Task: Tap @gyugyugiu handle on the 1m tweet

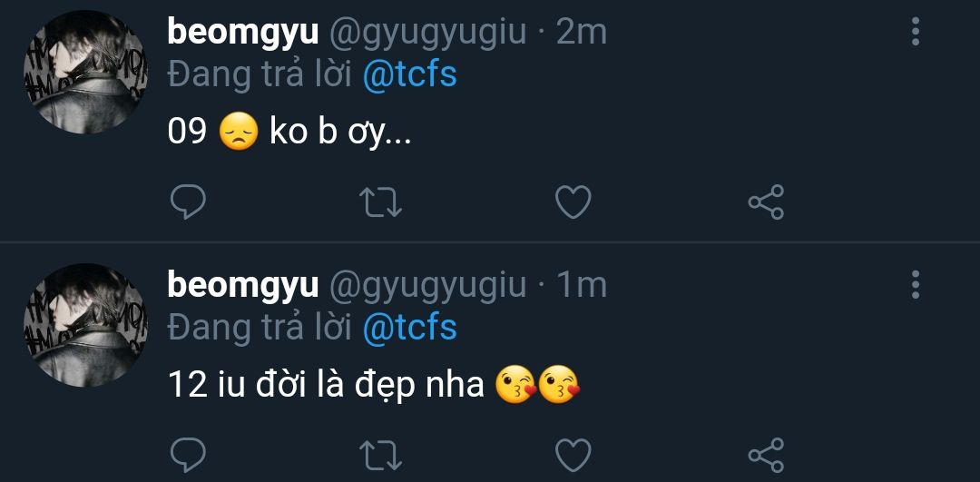Action: (x=426, y=285)
